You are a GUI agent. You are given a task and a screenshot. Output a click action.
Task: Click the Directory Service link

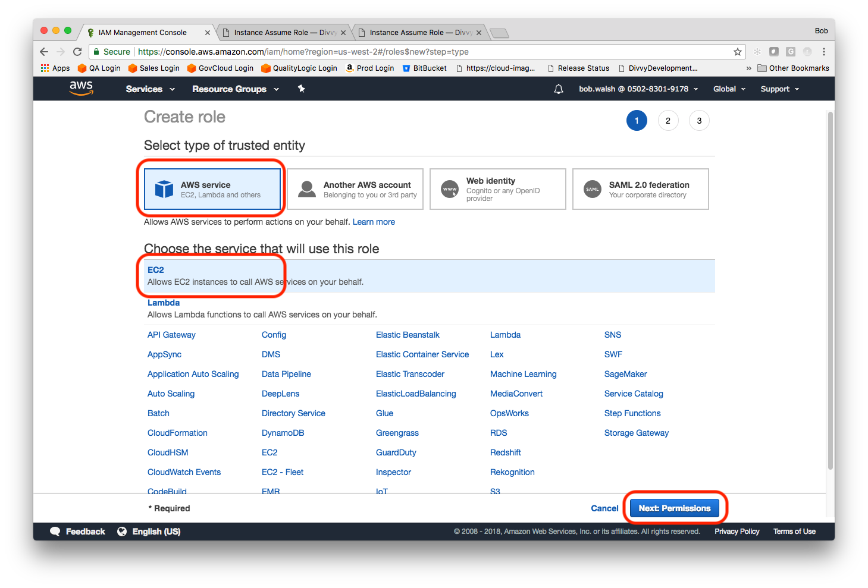(293, 413)
